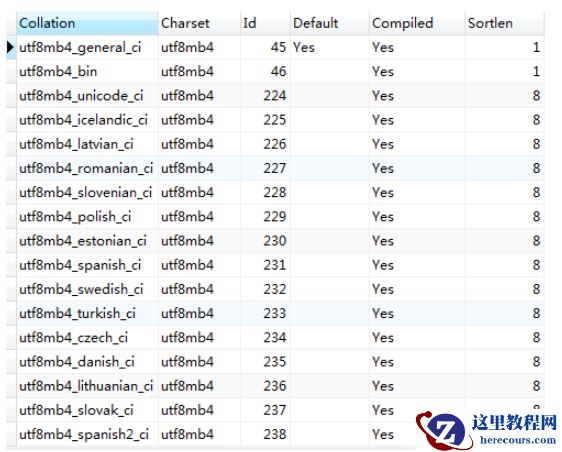Select the utf8mb4_polish_ci cell
562x452 pixels.
(x=87, y=217)
